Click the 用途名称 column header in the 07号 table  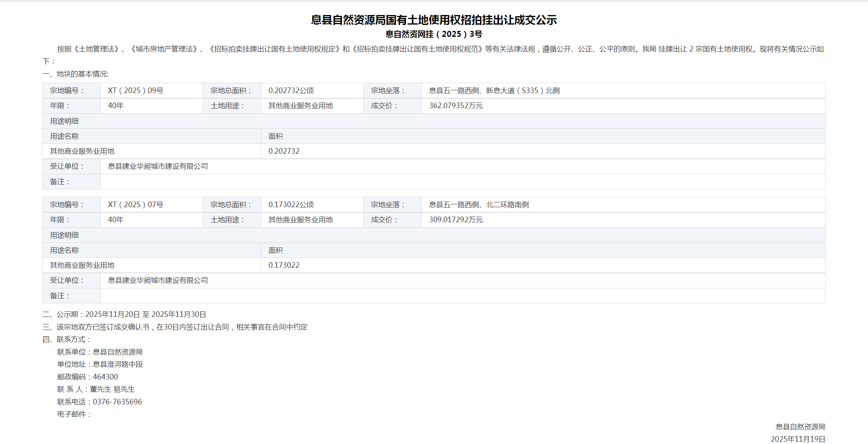pyautogui.click(x=64, y=250)
